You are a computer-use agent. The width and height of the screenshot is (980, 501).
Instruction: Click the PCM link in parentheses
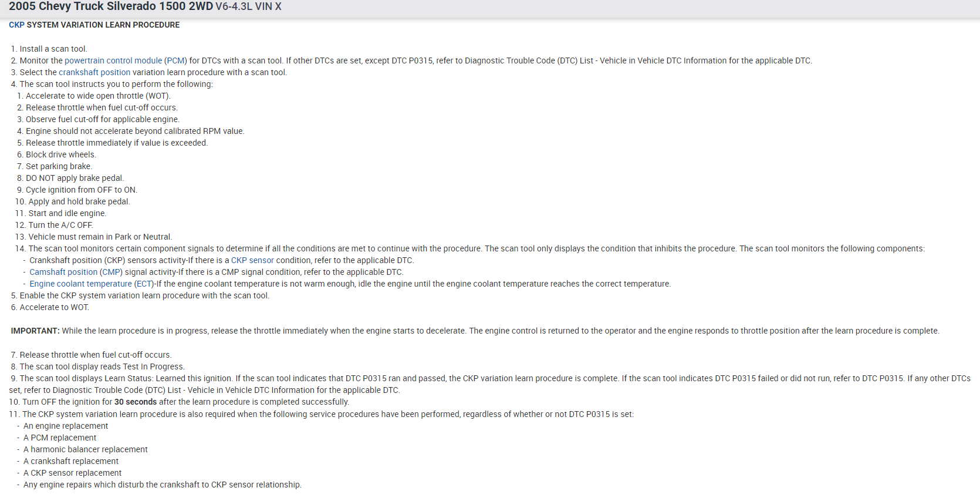click(x=175, y=60)
